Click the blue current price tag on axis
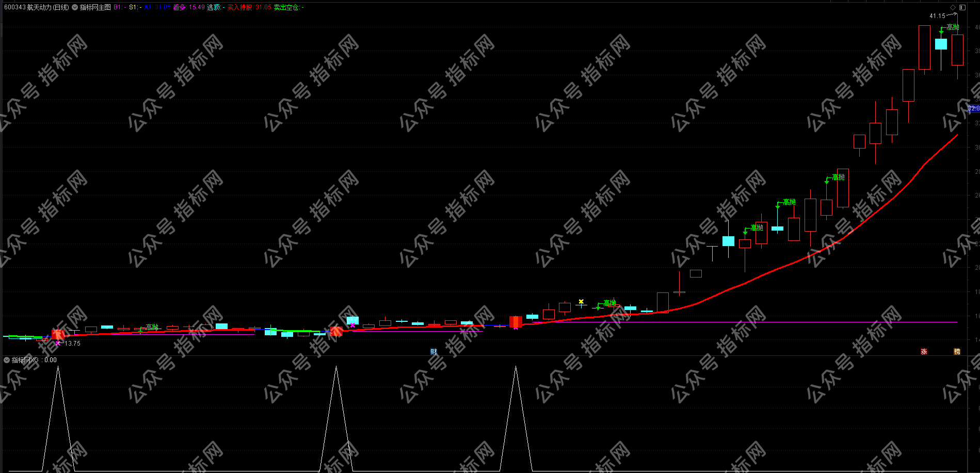The height and width of the screenshot is (473, 980). 973,108
